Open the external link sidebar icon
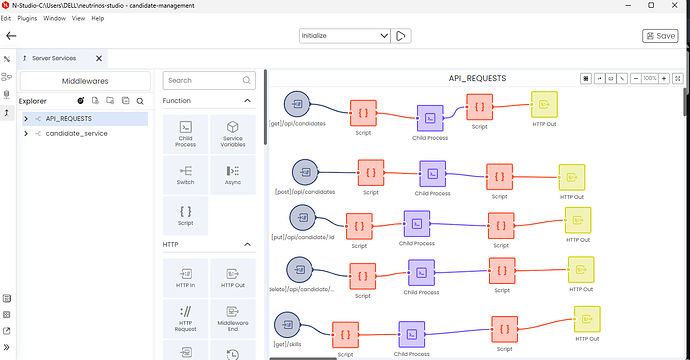Viewport: 690px width, 360px height. click(7, 331)
